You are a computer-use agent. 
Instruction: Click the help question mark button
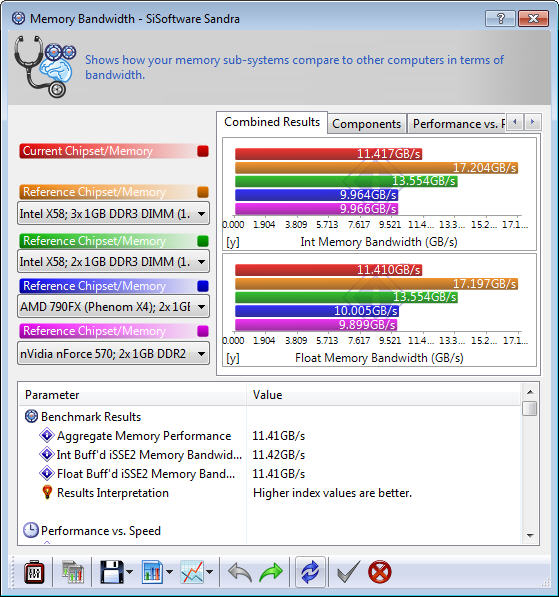tap(500, 18)
